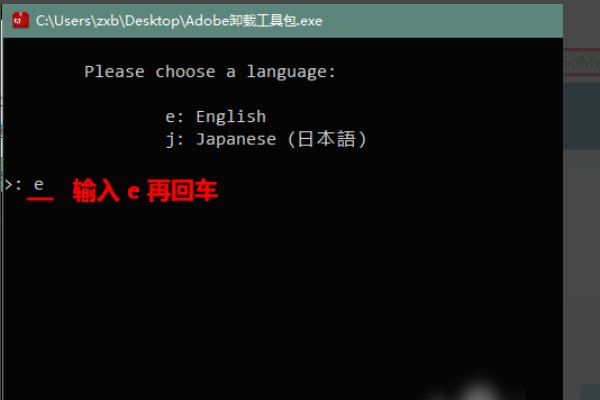
Task: Click the 日本語 text in parentheses
Action: click(327, 140)
